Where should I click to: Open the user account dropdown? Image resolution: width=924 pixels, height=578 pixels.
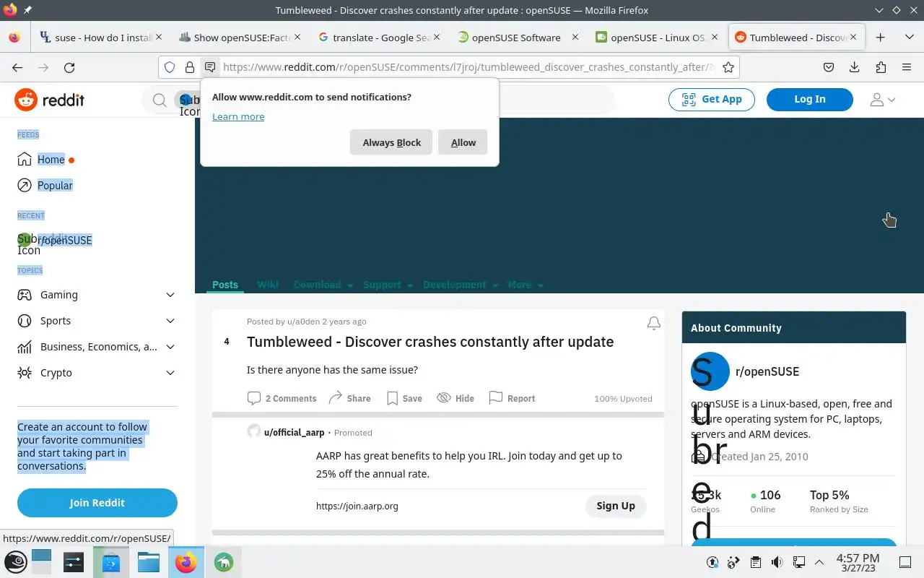[882, 100]
